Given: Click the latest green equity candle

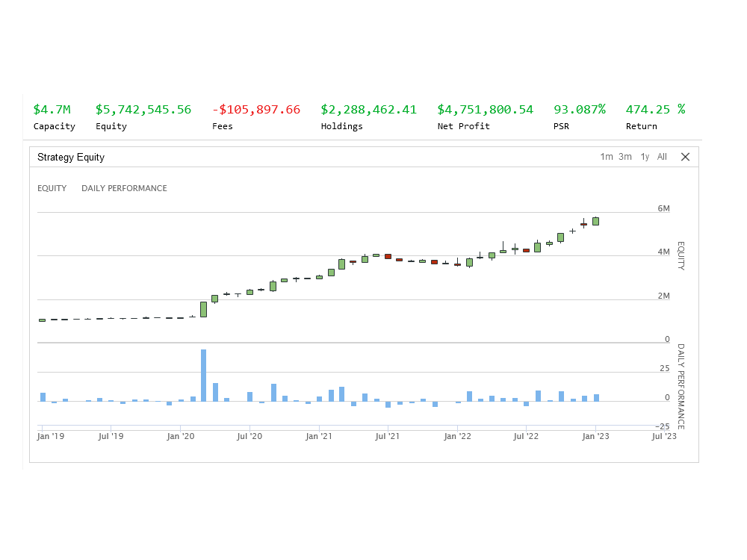Looking at the screenshot, I should [x=595, y=221].
